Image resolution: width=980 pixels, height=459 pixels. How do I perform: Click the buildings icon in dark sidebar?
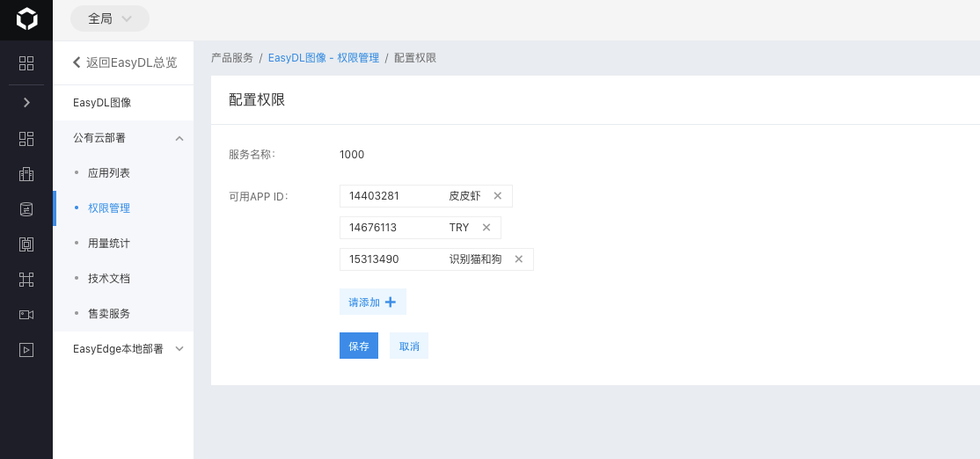[26, 174]
